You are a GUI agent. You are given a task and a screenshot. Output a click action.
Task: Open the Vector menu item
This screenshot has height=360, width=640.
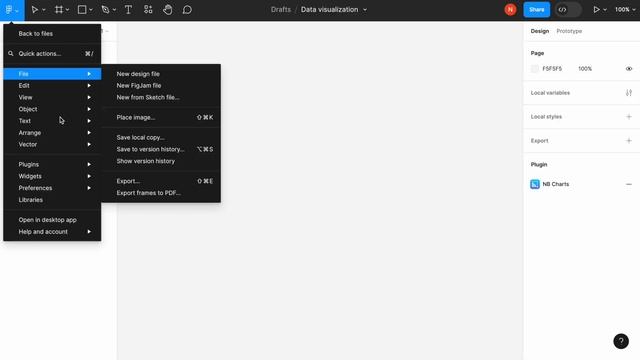52,144
